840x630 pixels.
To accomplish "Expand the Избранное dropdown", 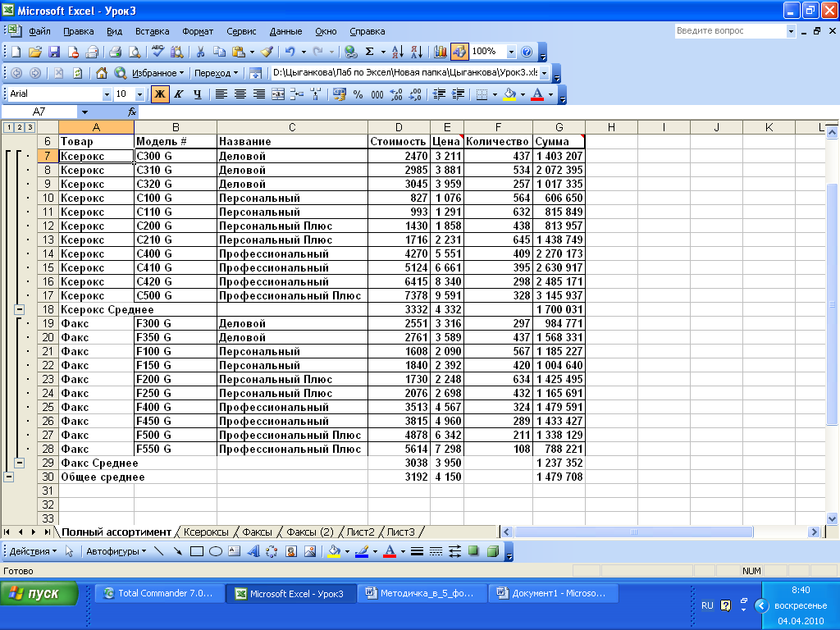I will click(x=158, y=73).
